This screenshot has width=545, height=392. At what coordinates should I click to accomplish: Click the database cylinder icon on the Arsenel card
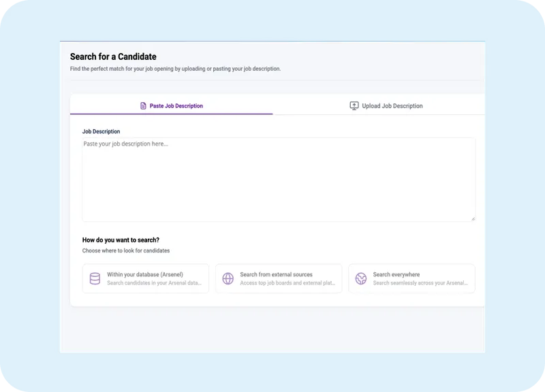tap(93, 278)
